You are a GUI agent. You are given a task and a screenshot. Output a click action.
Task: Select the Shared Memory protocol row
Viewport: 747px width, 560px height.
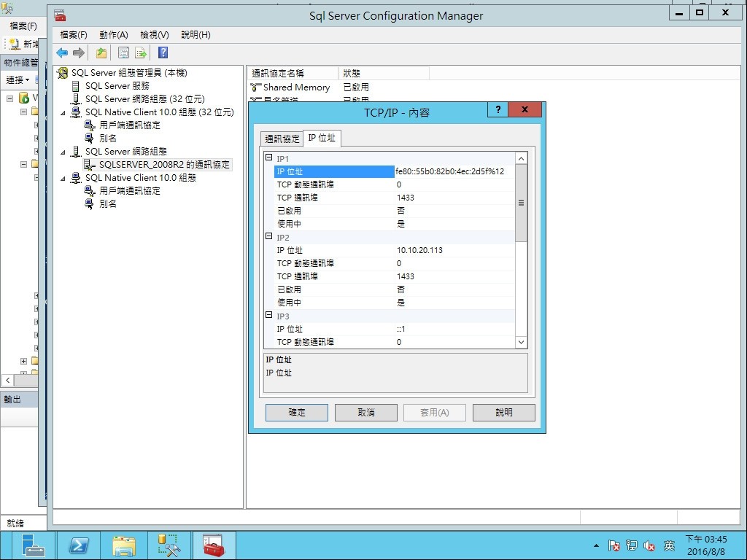point(296,87)
